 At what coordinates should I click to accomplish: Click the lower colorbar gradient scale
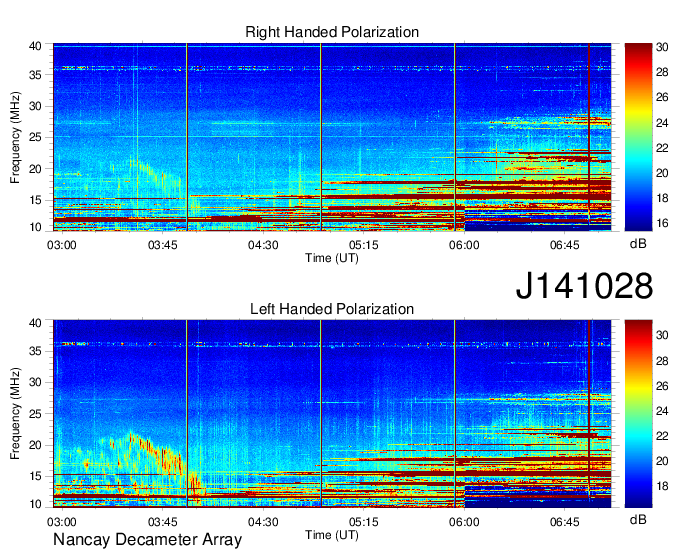638,413
